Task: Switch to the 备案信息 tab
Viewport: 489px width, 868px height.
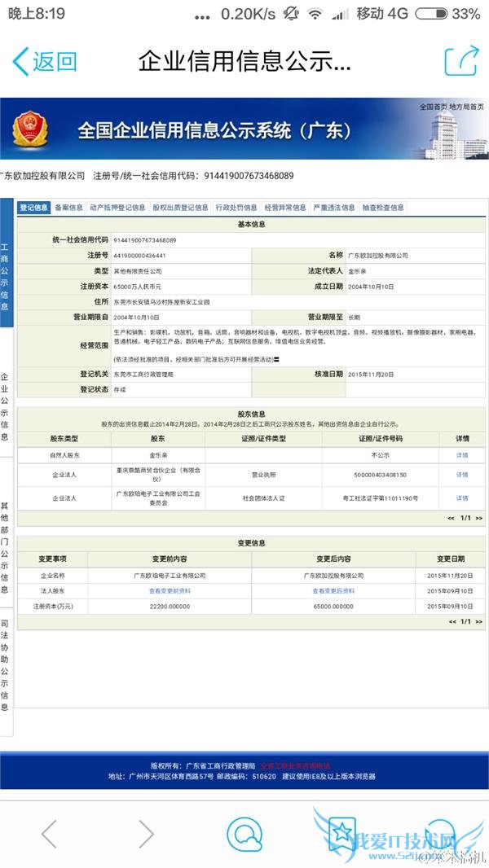Action: (68, 208)
